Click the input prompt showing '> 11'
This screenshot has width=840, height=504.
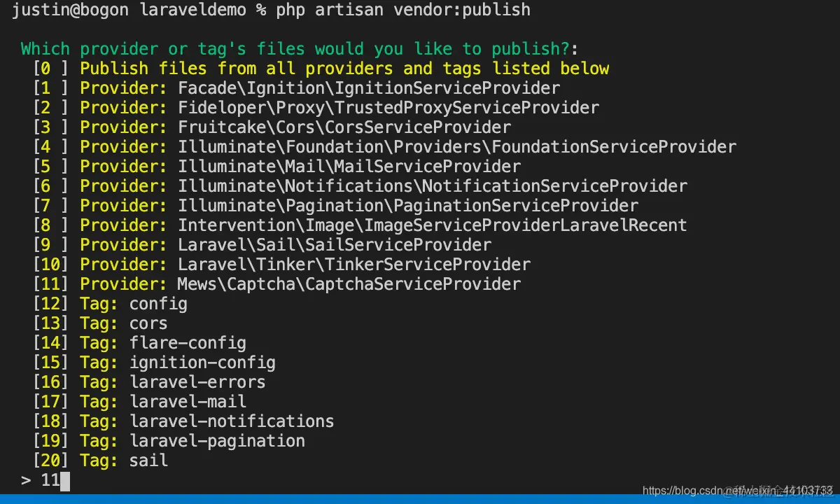click(x=45, y=481)
